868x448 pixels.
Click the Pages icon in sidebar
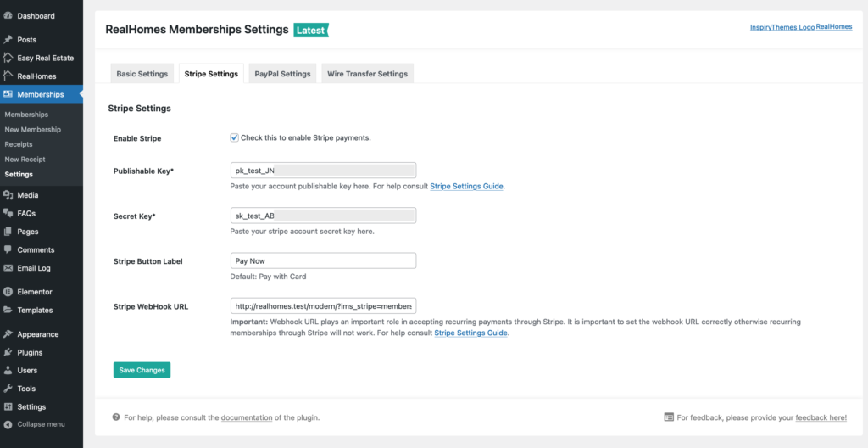8,231
